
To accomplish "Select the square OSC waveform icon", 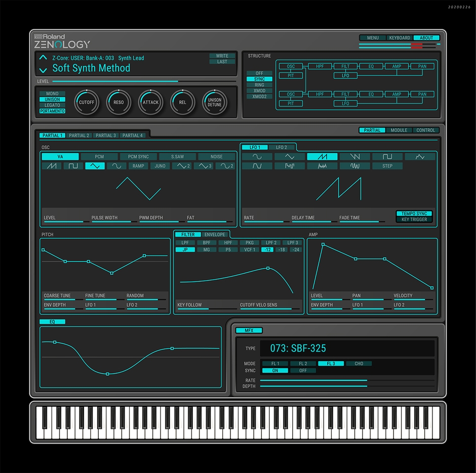I will tap(73, 166).
